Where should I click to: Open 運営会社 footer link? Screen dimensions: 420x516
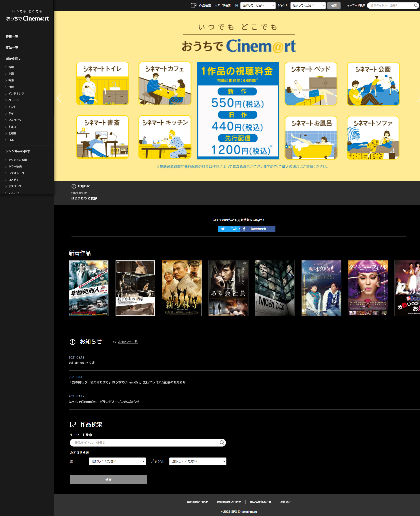285,502
